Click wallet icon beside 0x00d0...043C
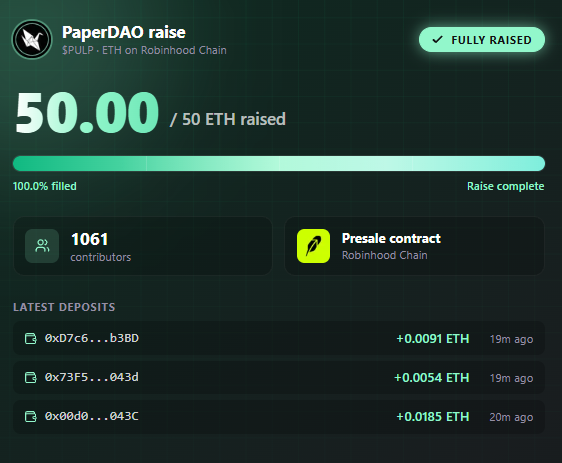 [x=30, y=416]
